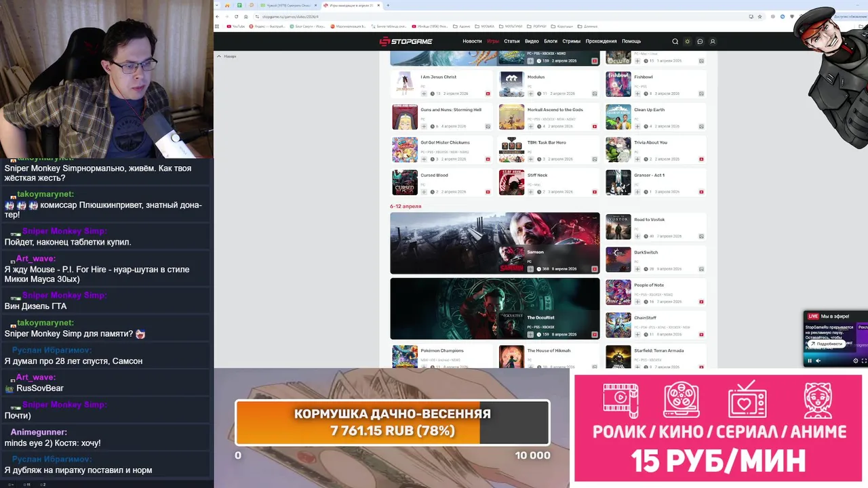
Task: Open the YouTube bookmark in bookmarks bar
Action: click(235, 26)
